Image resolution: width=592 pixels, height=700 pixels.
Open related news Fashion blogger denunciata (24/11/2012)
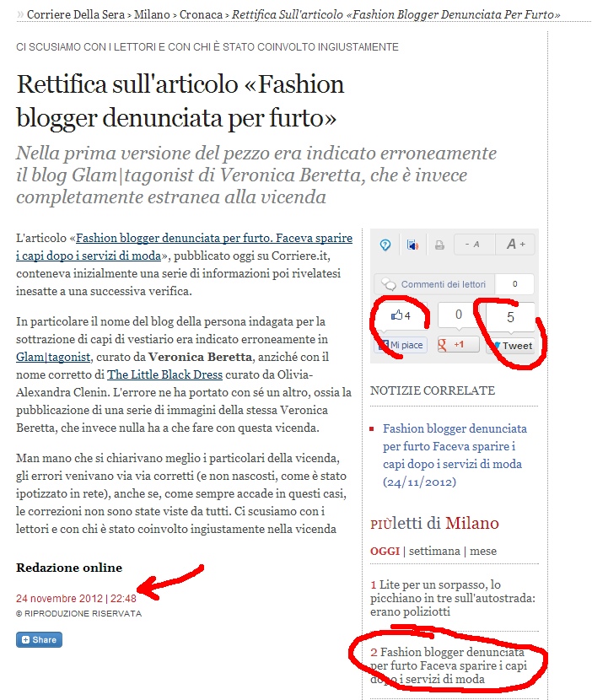pyautogui.click(x=455, y=455)
